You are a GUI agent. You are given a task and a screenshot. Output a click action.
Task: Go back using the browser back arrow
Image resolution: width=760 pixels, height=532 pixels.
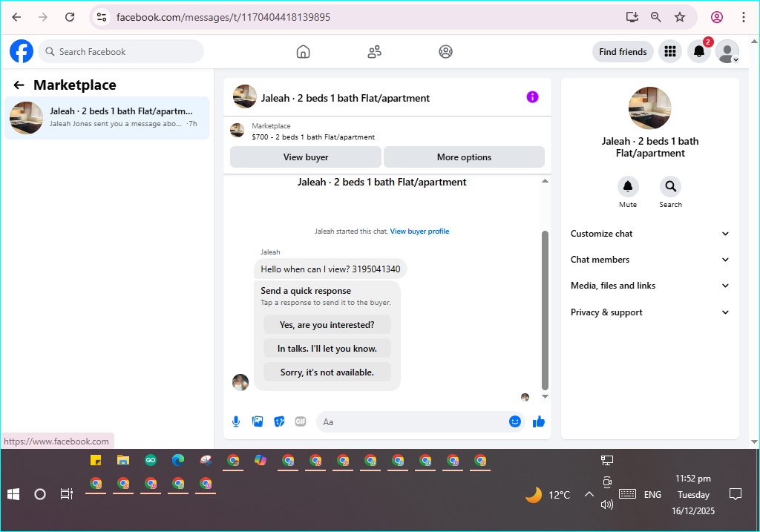pos(16,18)
